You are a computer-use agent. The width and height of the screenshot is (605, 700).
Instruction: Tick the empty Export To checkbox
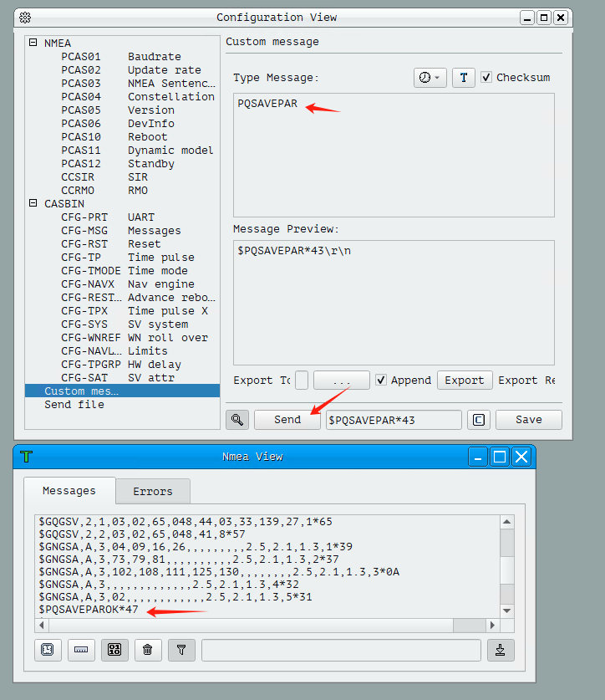pyautogui.click(x=302, y=380)
